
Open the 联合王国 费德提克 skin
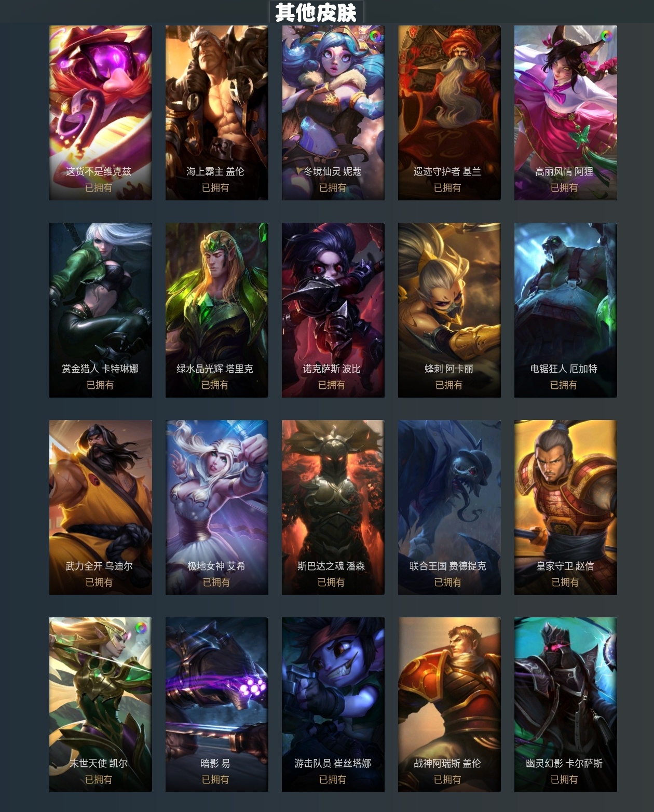(x=449, y=507)
